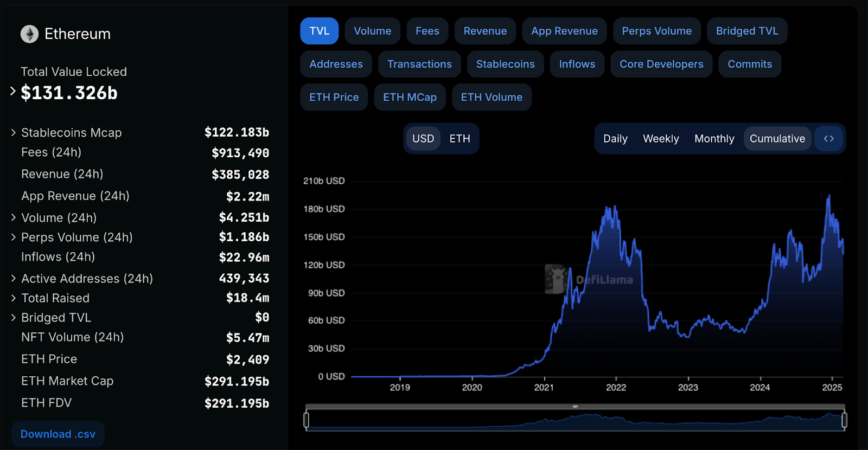This screenshot has height=450, width=868.
Task: Click the top grip of range selector
Action: tap(575, 406)
